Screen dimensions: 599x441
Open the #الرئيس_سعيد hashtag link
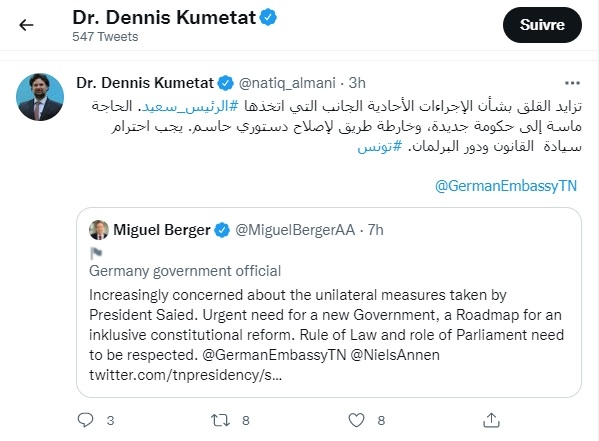coord(190,106)
